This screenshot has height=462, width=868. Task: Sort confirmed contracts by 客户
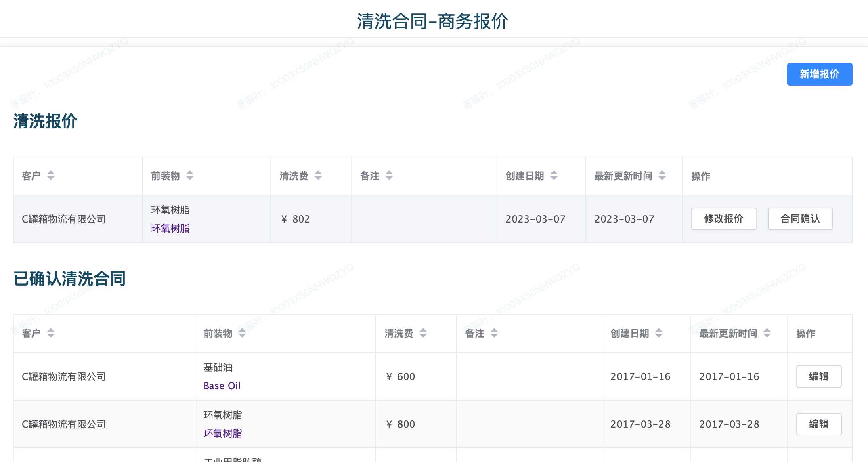tap(50, 333)
